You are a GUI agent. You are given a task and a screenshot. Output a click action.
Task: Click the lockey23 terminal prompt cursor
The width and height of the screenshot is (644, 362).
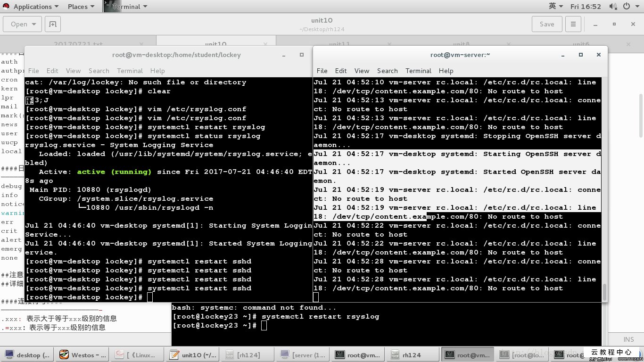264,326
